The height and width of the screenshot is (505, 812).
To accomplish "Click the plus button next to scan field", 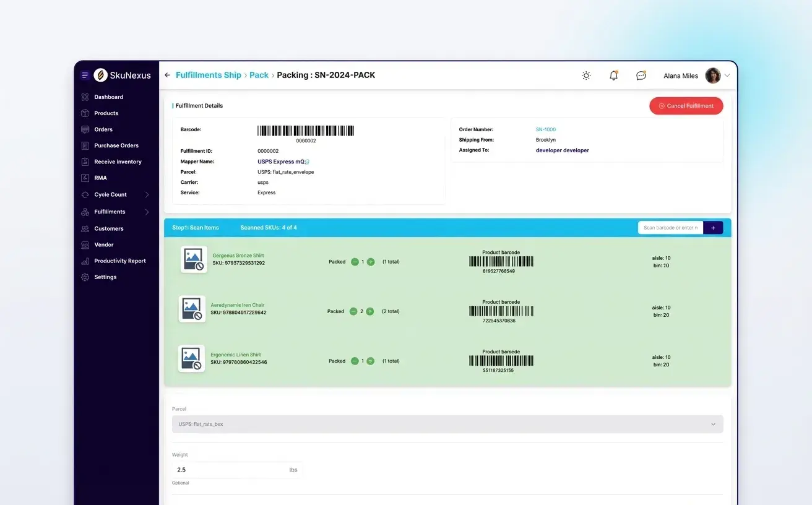I will coord(713,228).
